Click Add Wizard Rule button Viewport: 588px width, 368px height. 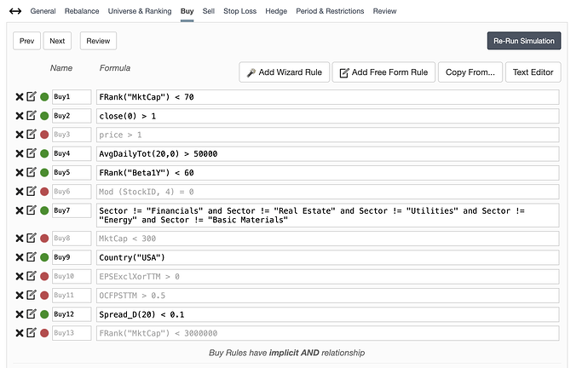(283, 72)
